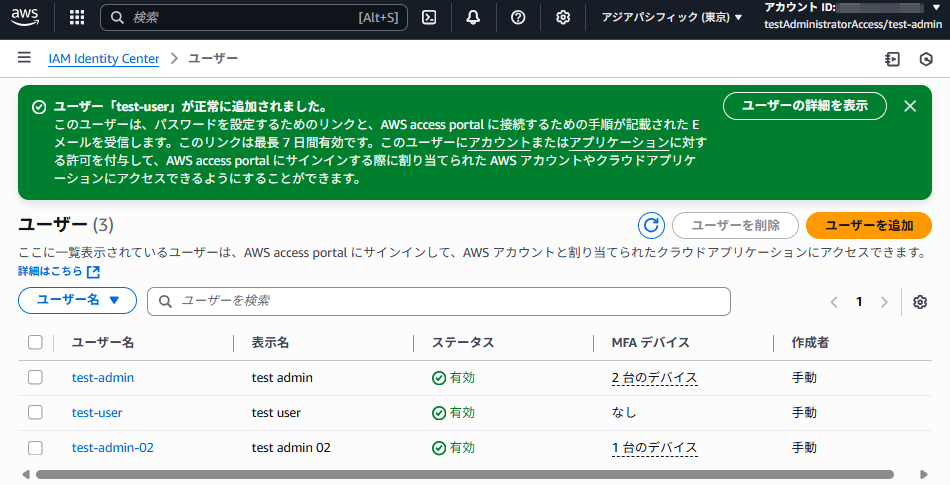
Task: Click the display name test user
Action: click(276, 412)
